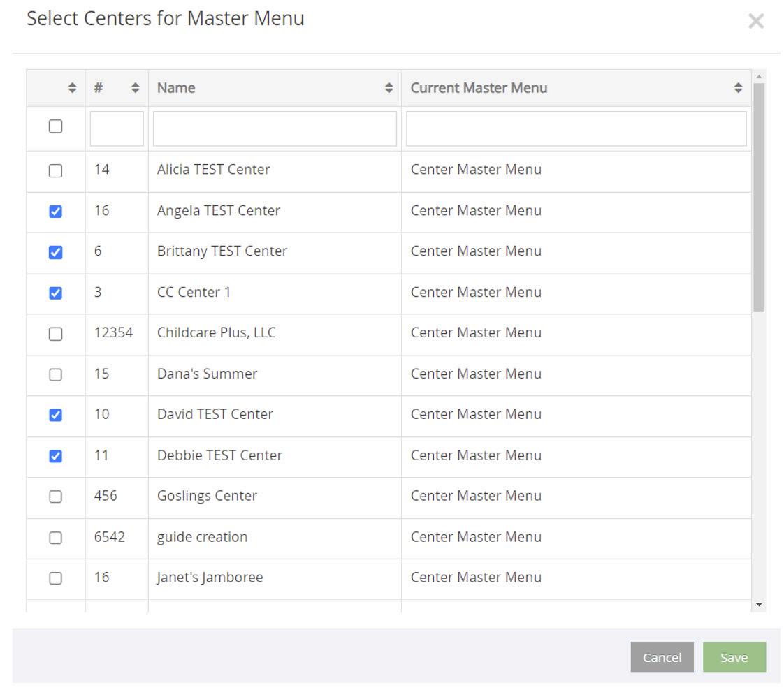Viewport: 784px width, 690px height.
Task: Click the Cancel button
Action: pos(661,657)
